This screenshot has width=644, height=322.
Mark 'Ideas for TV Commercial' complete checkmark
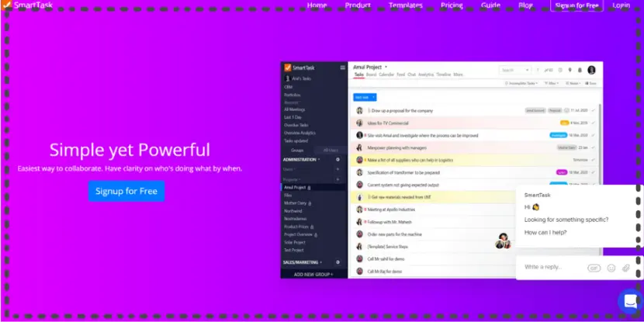594,123
